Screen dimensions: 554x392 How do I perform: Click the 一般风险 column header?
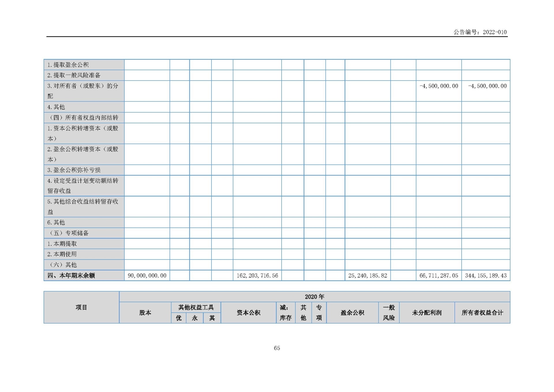pos(389,313)
